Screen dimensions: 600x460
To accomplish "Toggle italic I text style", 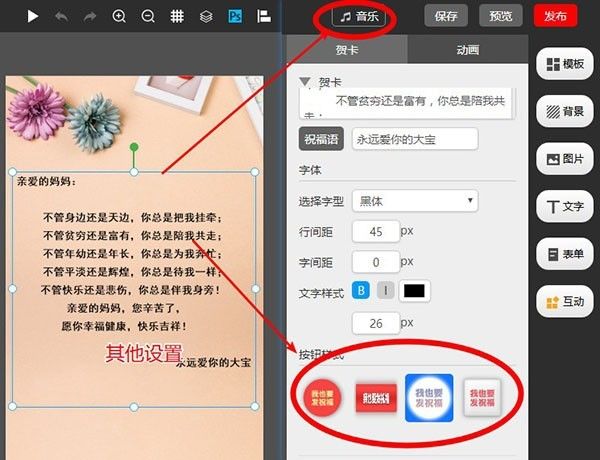I will (385, 290).
